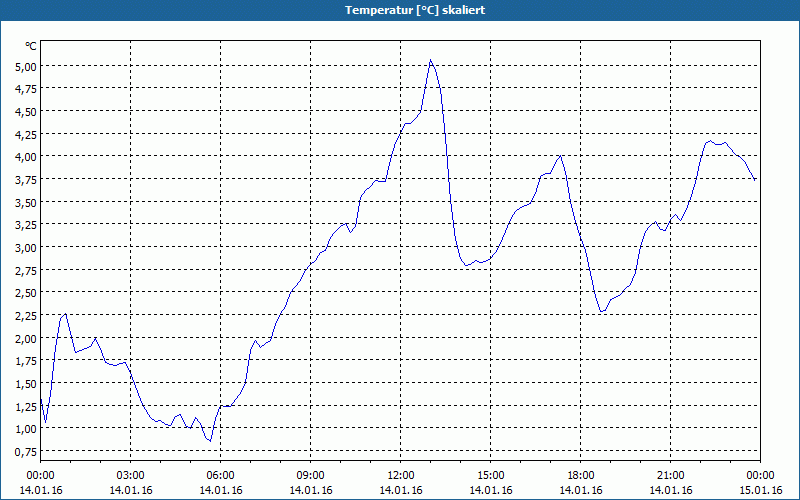800x500 pixels.
Task: Select the 03:00 time axis label
Action: (130, 475)
